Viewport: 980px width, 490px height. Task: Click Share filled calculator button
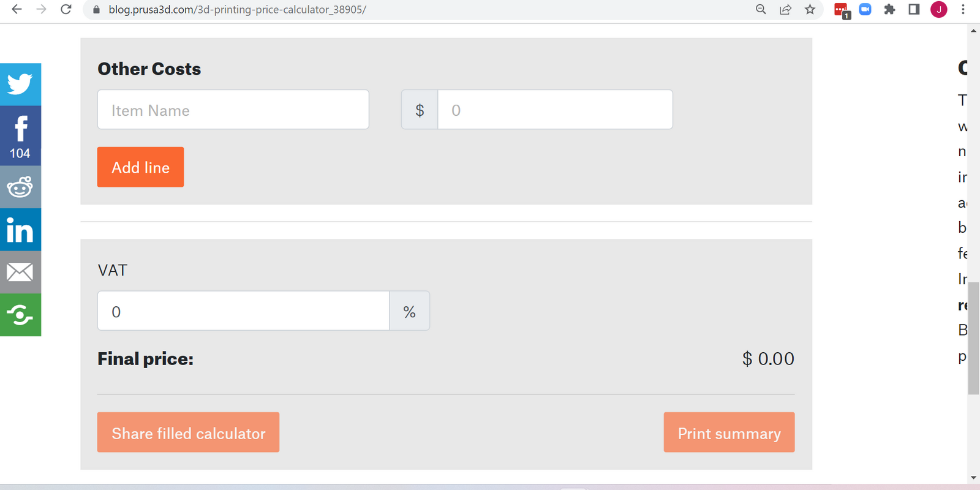click(x=188, y=432)
